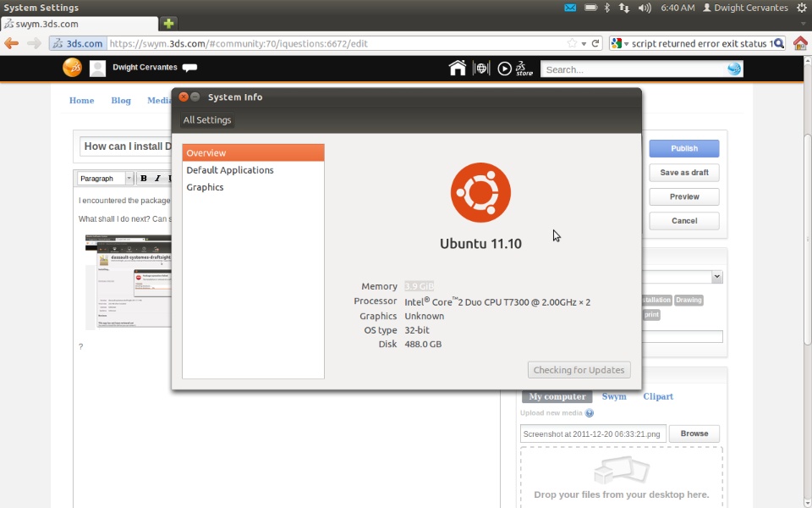Open the Blog navigation link
This screenshot has width=812, height=508.
click(121, 101)
